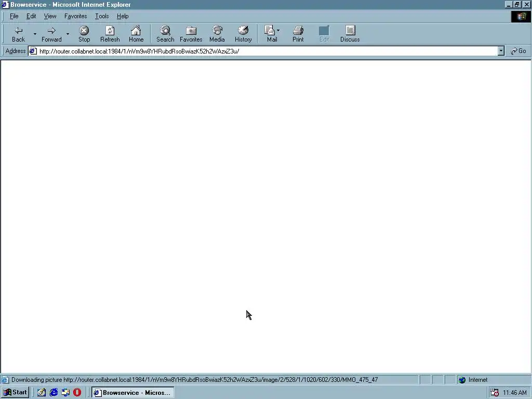
Task: Click the Forward arrow toolbar button
Action: pos(51,34)
